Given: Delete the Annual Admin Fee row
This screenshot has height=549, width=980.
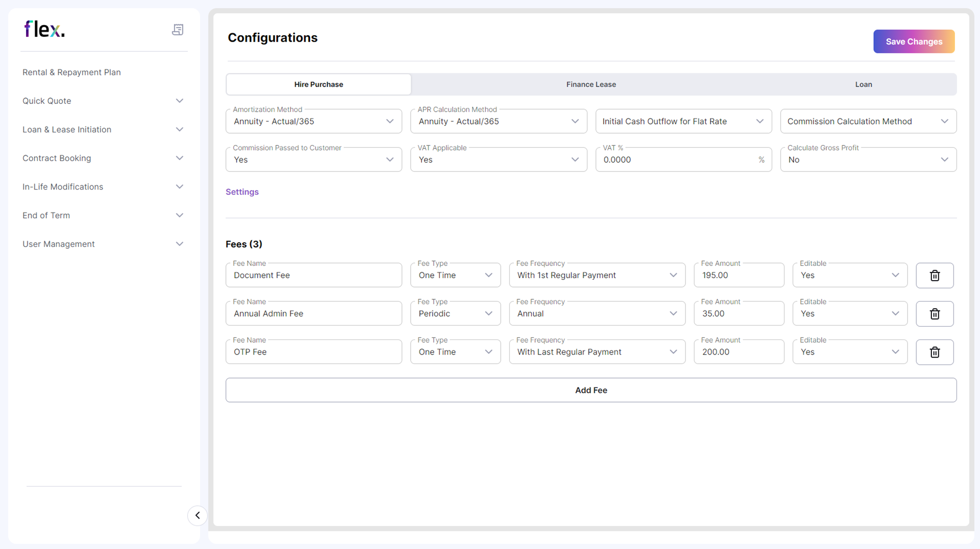Looking at the screenshot, I should tap(934, 313).
